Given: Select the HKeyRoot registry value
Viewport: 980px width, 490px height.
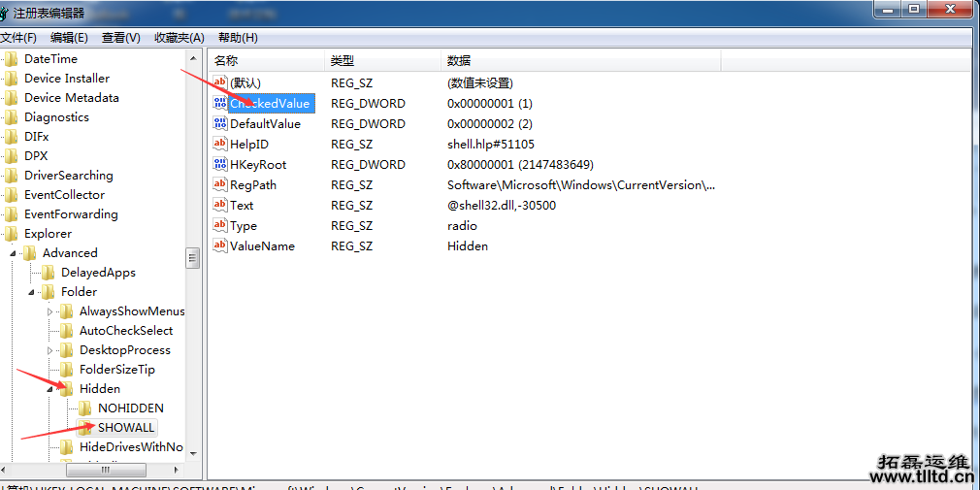Looking at the screenshot, I should [258, 165].
